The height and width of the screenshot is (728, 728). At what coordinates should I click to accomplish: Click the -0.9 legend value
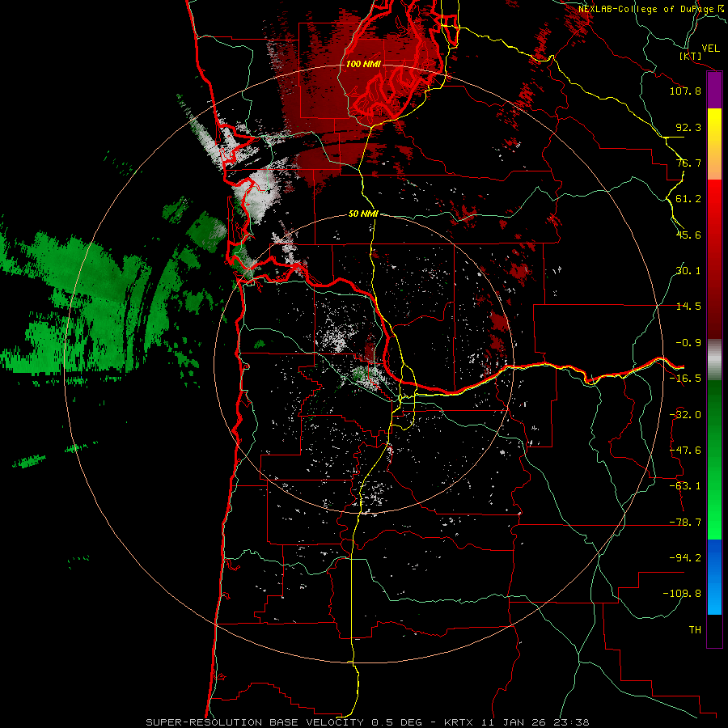tap(688, 343)
